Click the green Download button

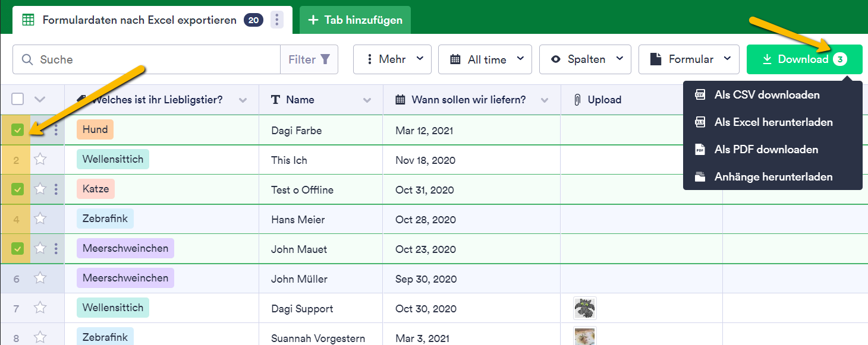804,59
